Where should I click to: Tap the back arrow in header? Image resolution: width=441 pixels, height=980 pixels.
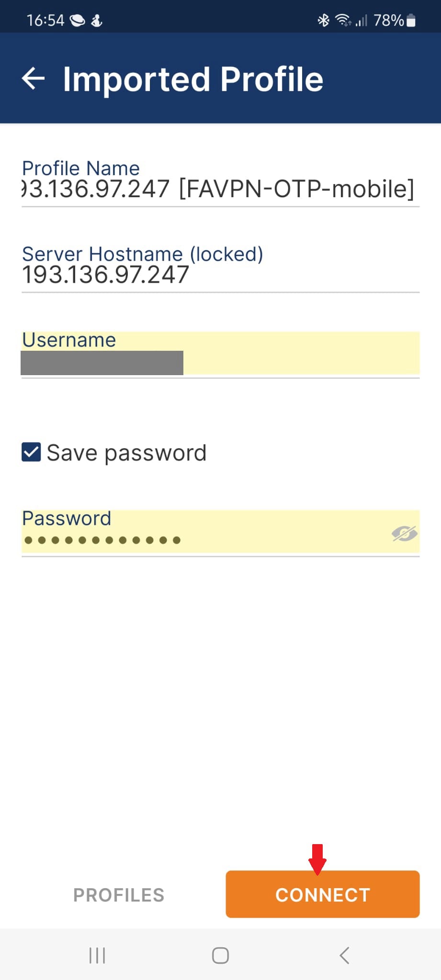(33, 78)
